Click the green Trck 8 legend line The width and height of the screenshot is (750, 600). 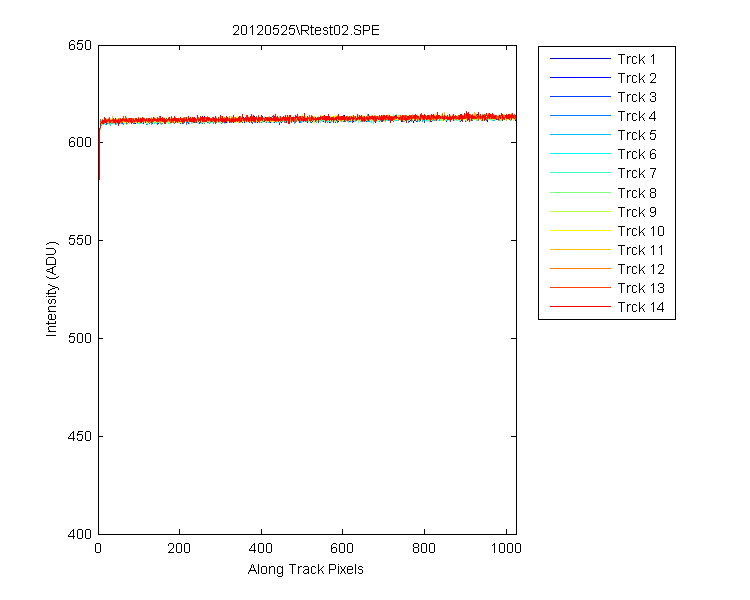[x=580, y=192]
